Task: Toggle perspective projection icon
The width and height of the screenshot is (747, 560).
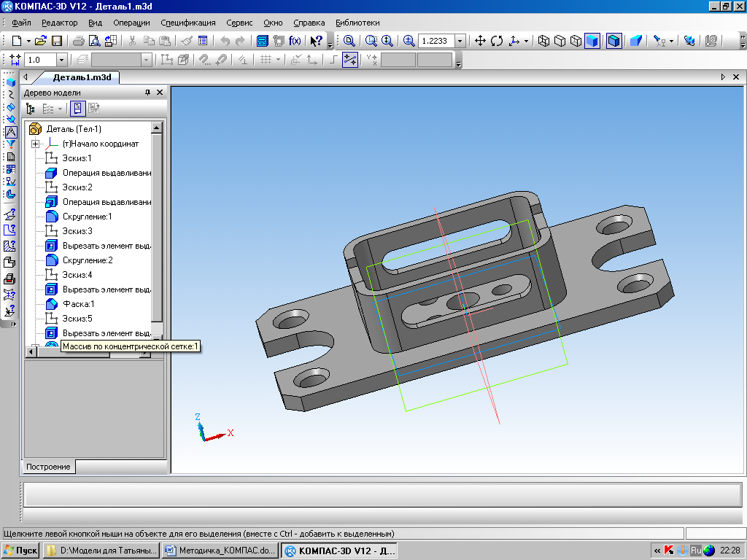Action: click(635, 41)
